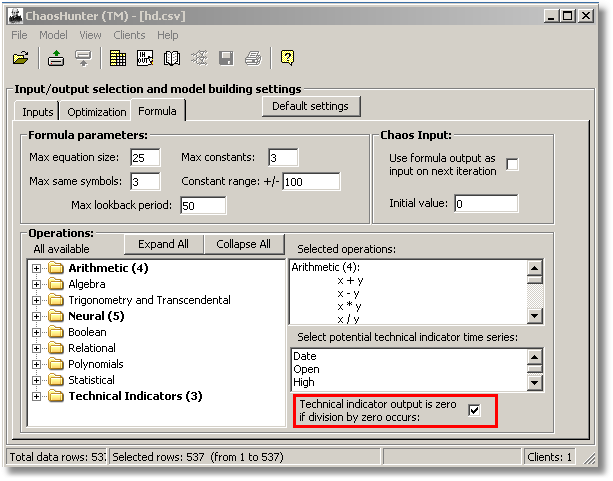Click 'Arithmetic (4):' header in Selected operations
Viewport: 613px width, 481px height.
(326, 267)
